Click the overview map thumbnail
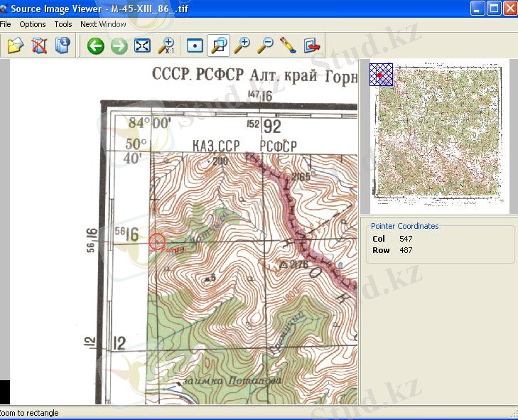The width and height of the screenshot is (518, 420). click(x=441, y=135)
